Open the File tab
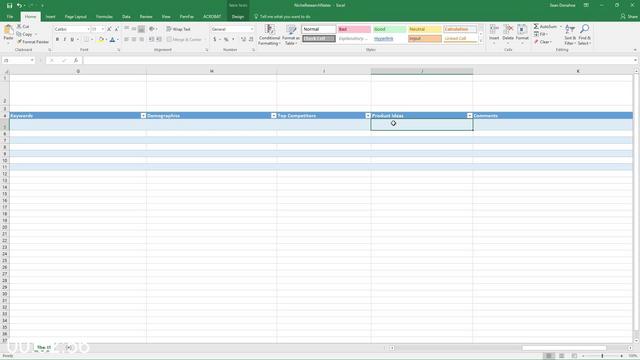 pyautogui.click(x=10, y=17)
